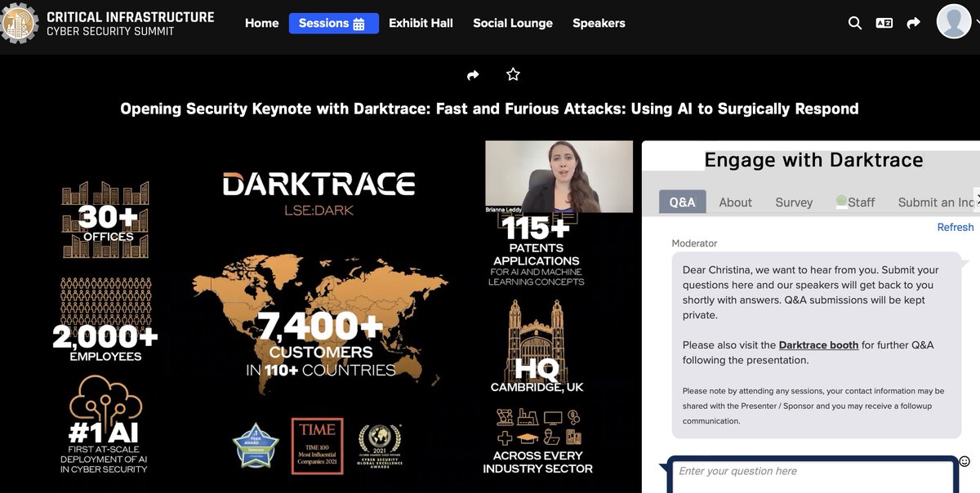Image resolution: width=980 pixels, height=493 pixels.
Task: Click the TIME 100 award badge on slide
Action: tap(317, 446)
